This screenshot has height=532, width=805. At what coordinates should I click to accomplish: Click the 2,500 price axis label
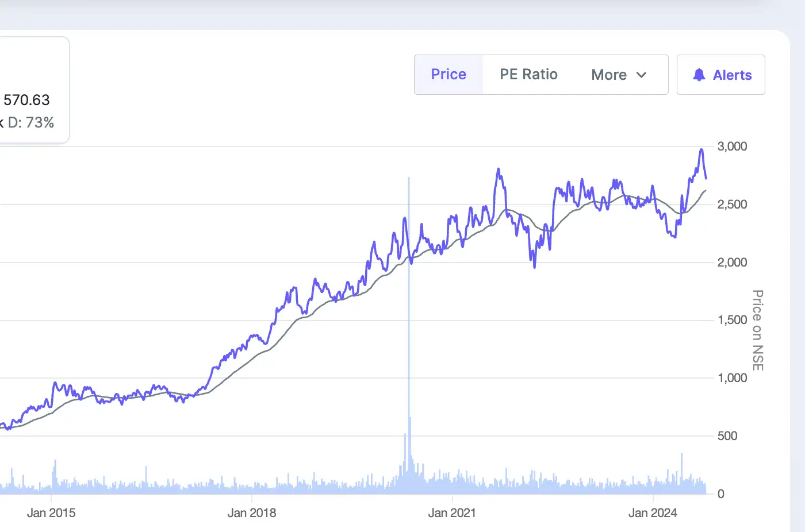[x=732, y=205]
